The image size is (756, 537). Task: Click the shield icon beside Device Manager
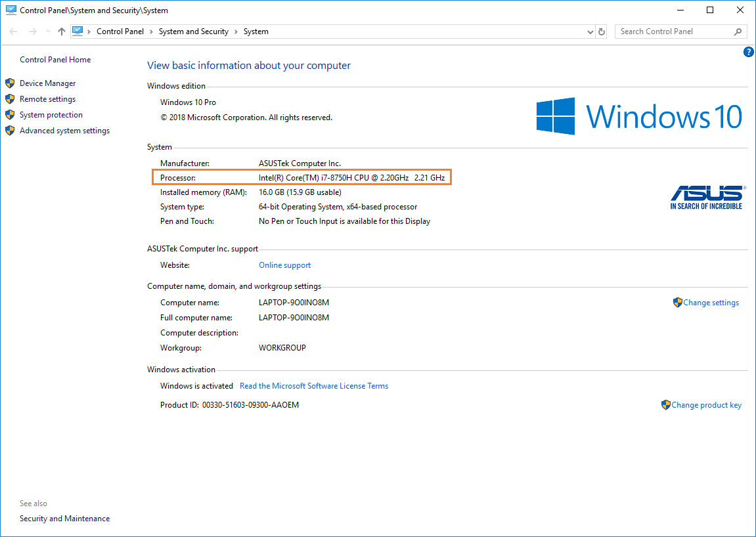[x=10, y=83]
